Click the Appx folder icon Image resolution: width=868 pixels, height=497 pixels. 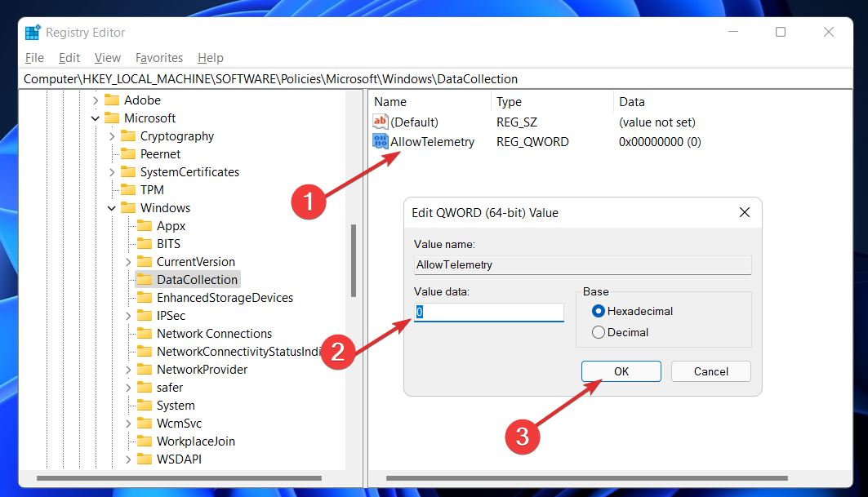tap(145, 226)
